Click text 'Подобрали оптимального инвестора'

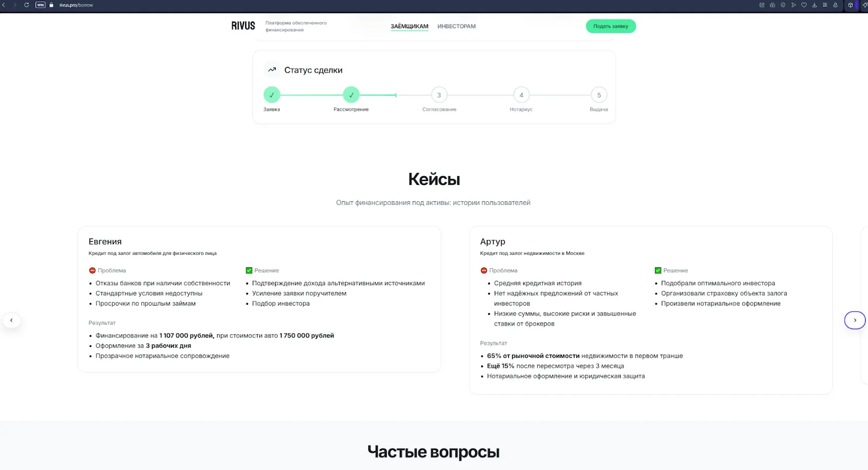point(718,284)
